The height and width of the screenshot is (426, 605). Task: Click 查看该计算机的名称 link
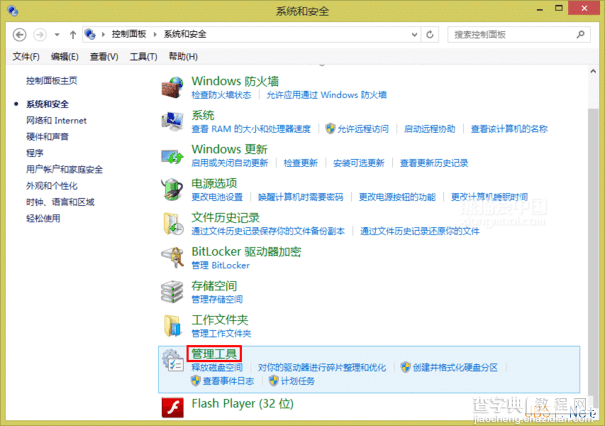point(509,129)
